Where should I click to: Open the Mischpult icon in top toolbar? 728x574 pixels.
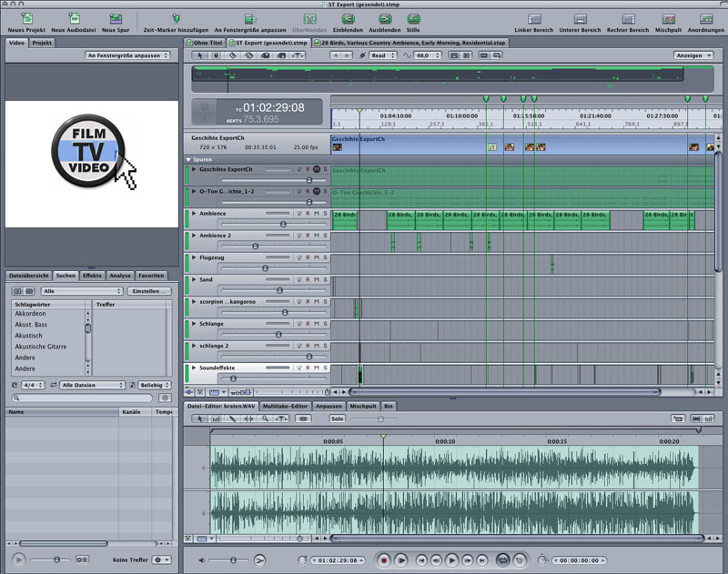[x=669, y=19]
